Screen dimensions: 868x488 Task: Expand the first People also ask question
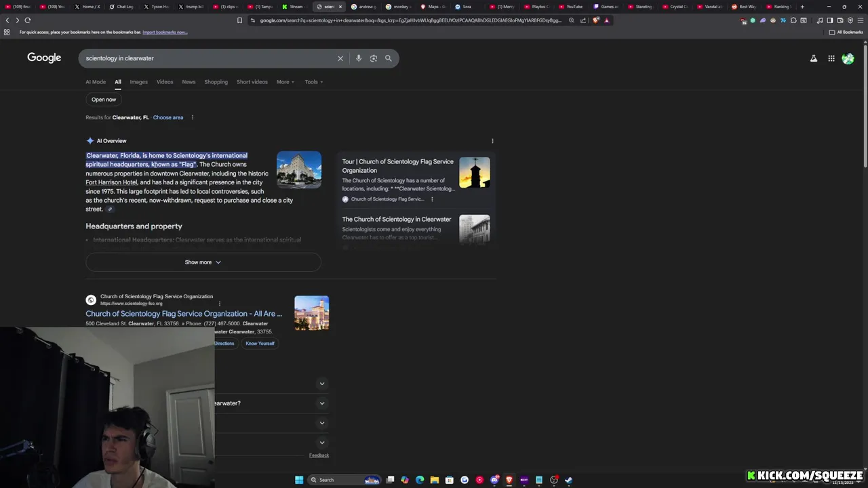point(322,384)
